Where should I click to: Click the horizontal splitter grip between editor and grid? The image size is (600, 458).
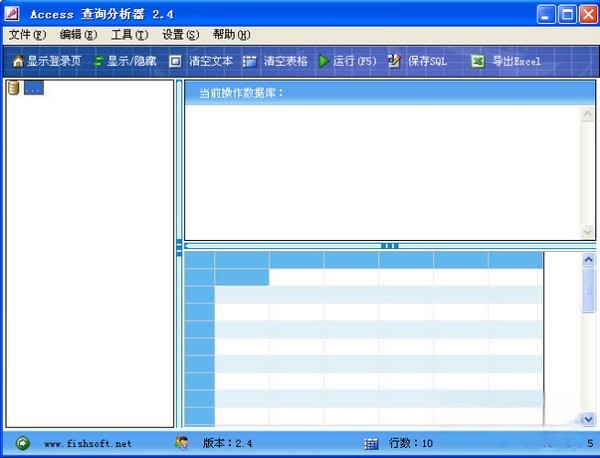pos(390,246)
